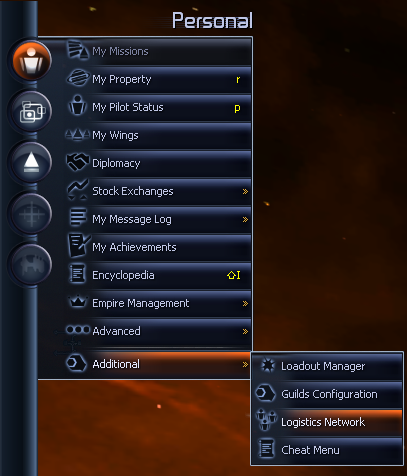Click the planet icon next to My Property

[x=78, y=78]
